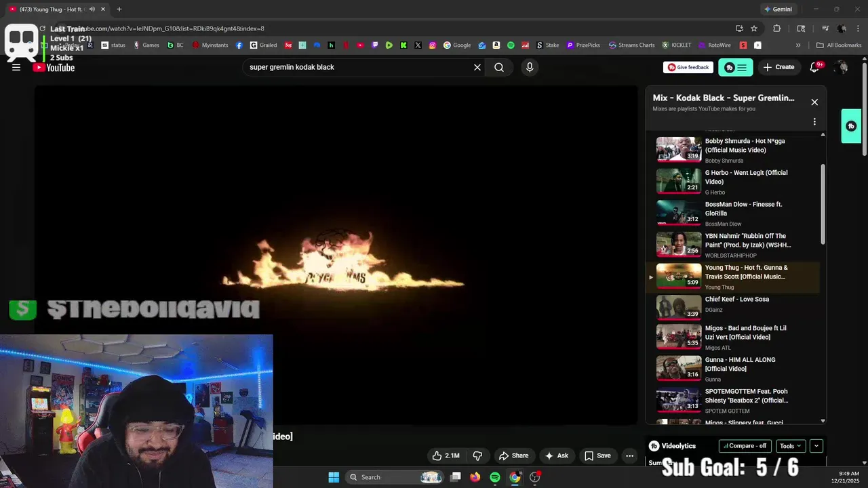Open the RotoWire bookmark
The height and width of the screenshot is (488, 868).
pyautogui.click(x=715, y=45)
